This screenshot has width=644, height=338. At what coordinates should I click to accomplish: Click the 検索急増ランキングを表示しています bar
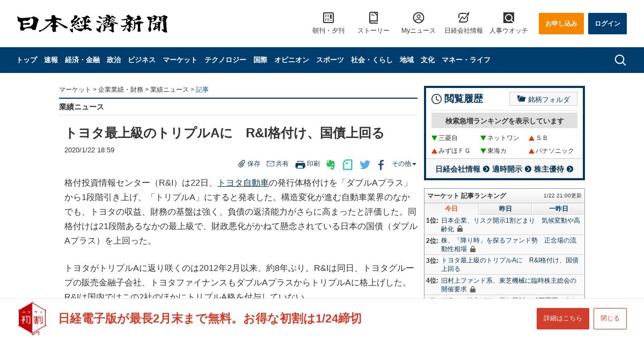coord(504,121)
